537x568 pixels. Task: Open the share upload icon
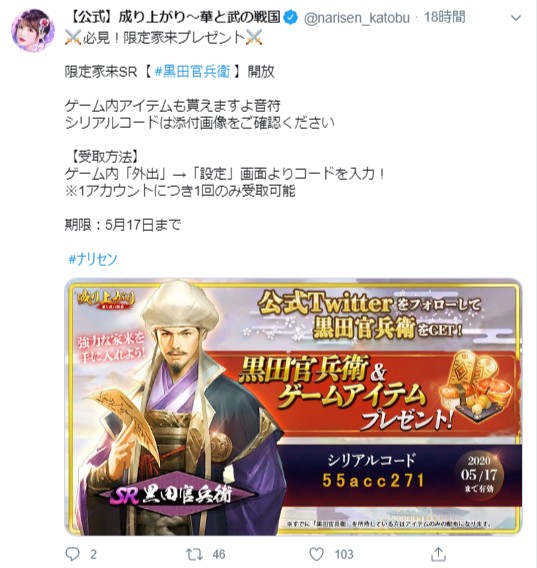tap(438, 554)
